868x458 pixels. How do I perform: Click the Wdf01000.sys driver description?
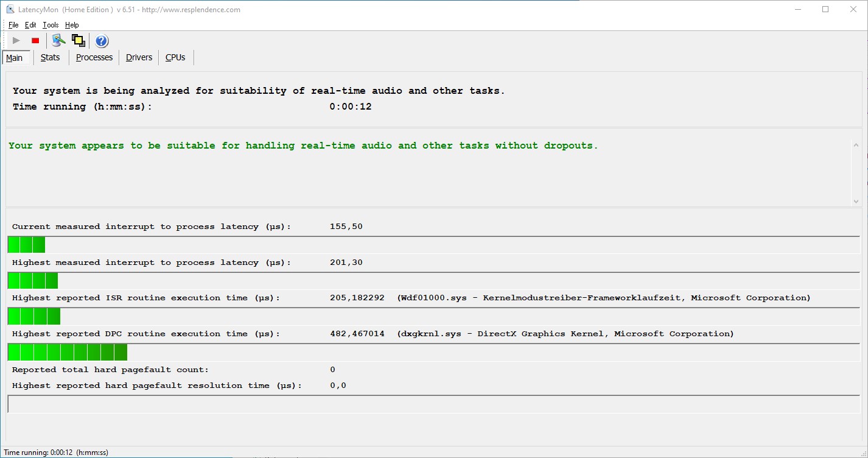[x=604, y=298]
